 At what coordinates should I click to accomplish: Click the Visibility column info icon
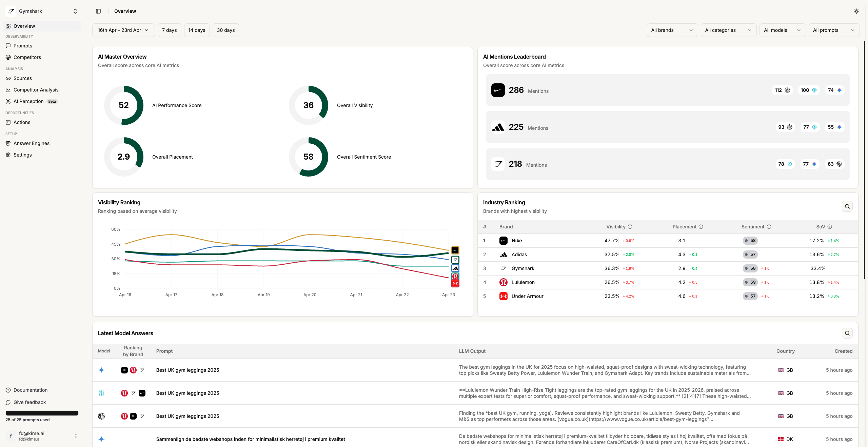630,227
